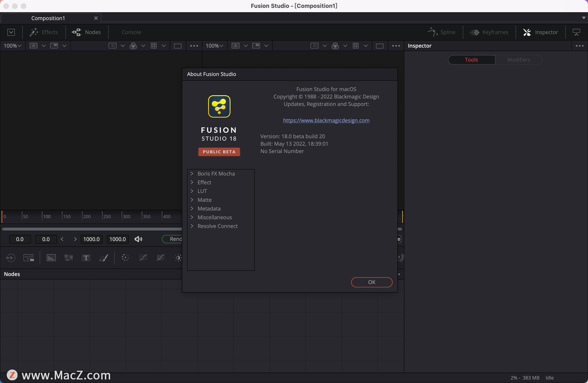Add the Color Curves grid tool

pos(143,258)
